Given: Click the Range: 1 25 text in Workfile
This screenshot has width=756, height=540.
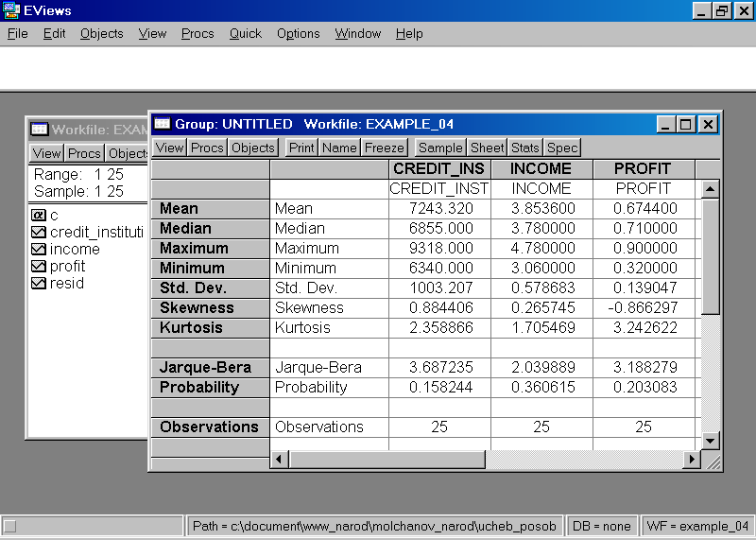Looking at the screenshot, I should [x=78, y=174].
